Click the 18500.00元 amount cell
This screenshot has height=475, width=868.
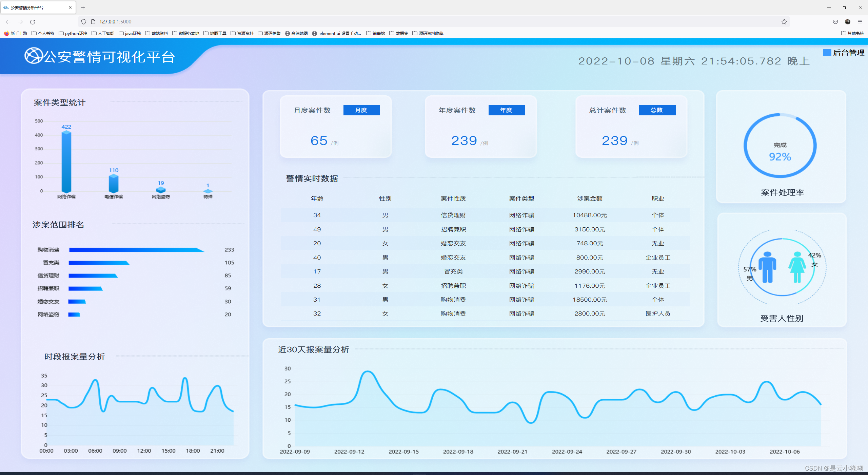coord(590,300)
